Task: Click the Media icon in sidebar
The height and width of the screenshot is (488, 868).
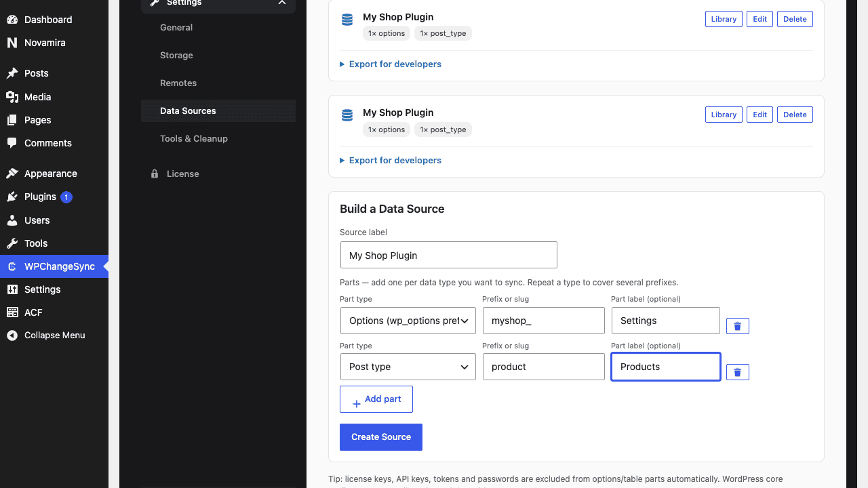Action: (12, 97)
